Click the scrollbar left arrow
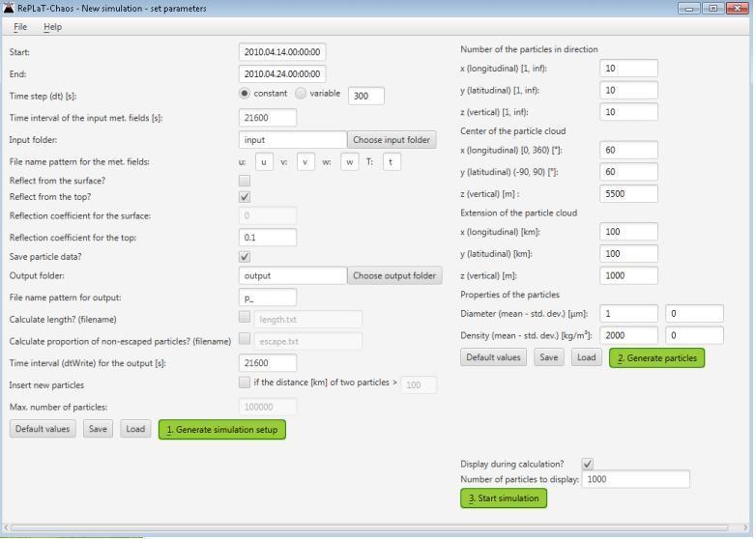Screen dimensions: 756x539 click(x=6, y=527)
